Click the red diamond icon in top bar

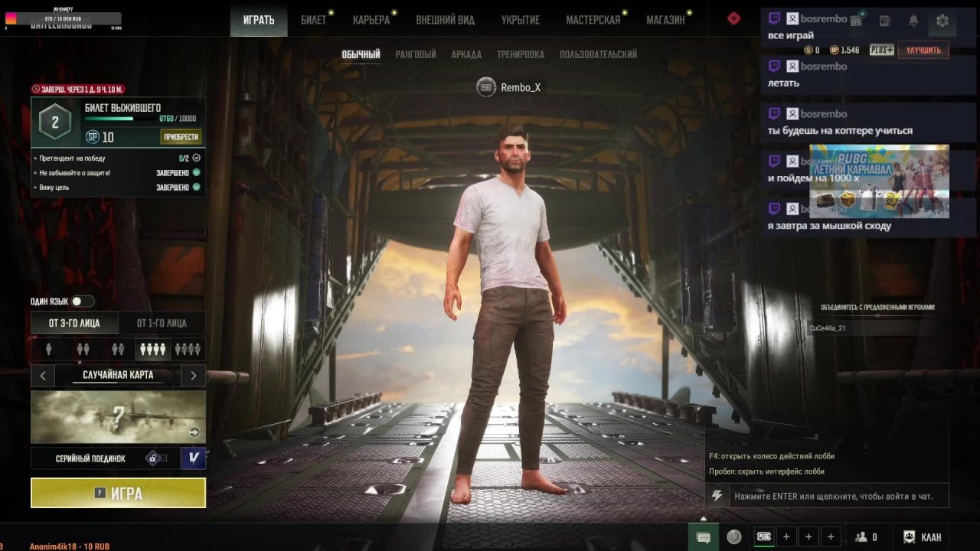(x=733, y=18)
